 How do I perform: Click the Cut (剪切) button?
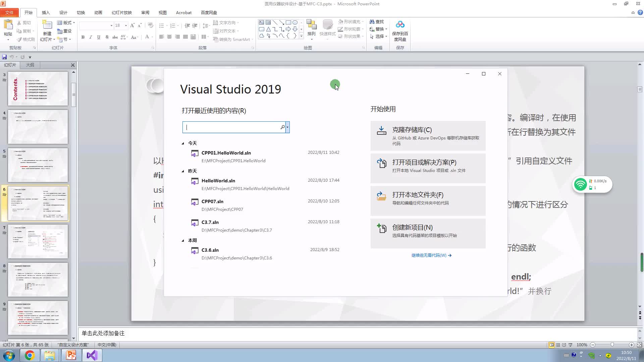point(24,23)
